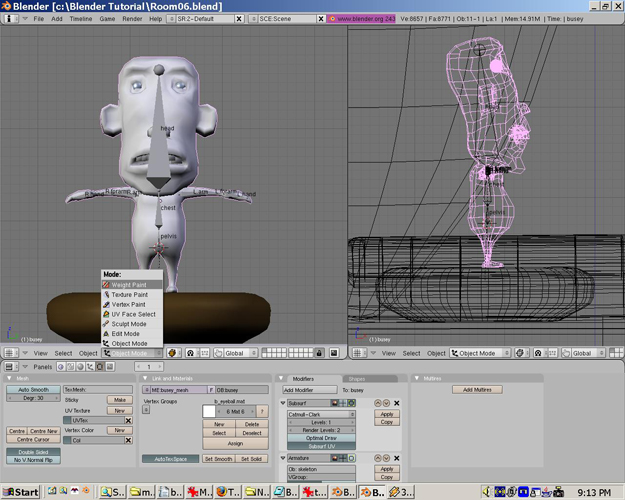
Task: Open right viewport Object Mode dropdown
Action: coord(478,353)
